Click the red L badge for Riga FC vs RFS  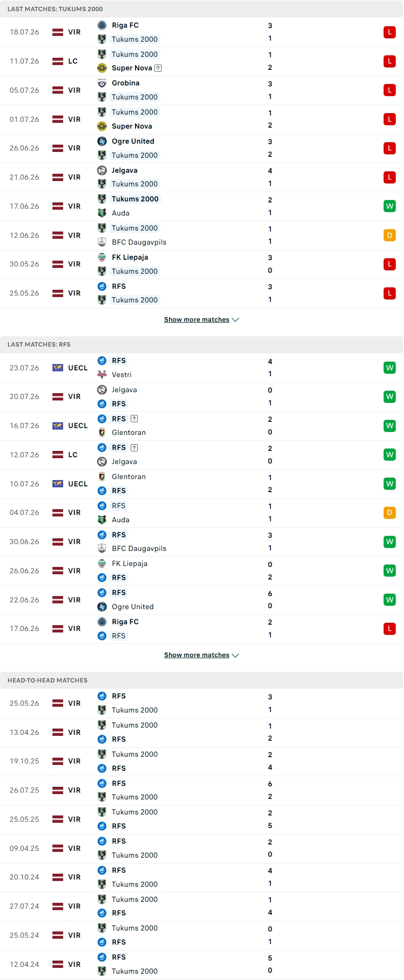point(389,629)
